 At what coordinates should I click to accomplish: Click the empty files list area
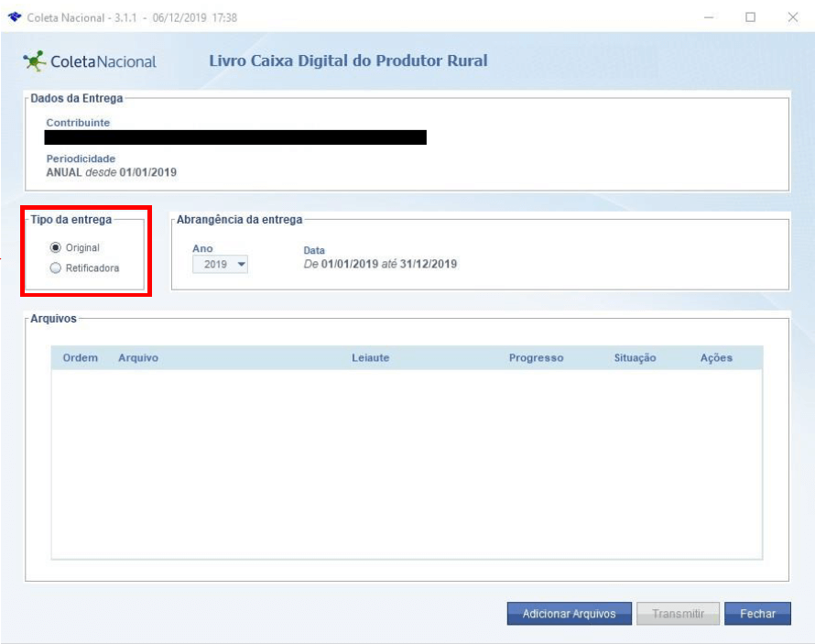[x=407, y=464]
